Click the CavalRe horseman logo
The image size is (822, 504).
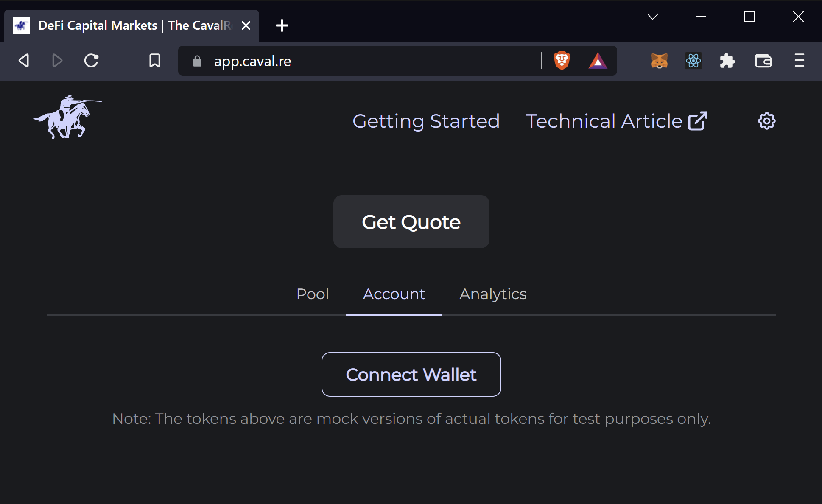[68, 117]
